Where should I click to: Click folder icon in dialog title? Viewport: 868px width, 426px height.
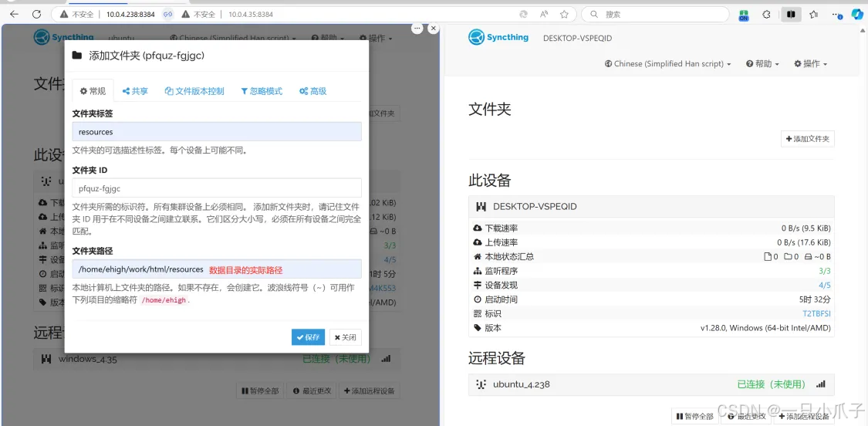click(x=77, y=56)
